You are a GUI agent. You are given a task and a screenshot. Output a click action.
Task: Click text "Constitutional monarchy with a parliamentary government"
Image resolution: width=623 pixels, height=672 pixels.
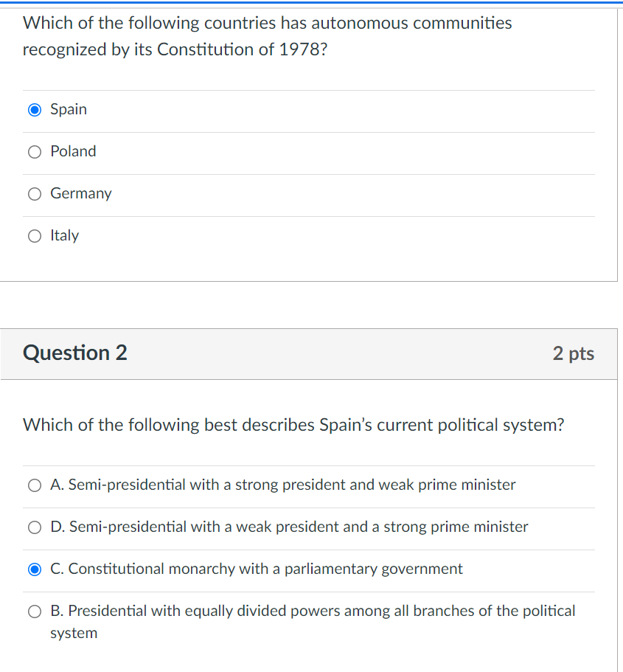pos(257,569)
